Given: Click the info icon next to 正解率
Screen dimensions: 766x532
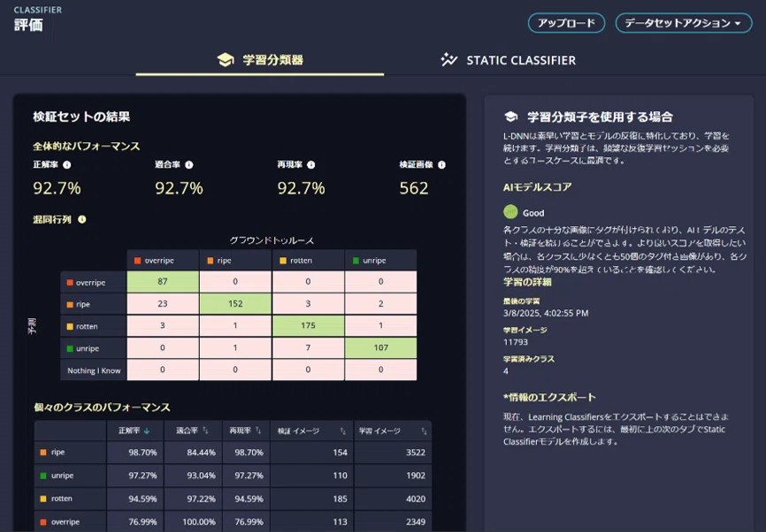Looking at the screenshot, I should [x=67, y=165].
